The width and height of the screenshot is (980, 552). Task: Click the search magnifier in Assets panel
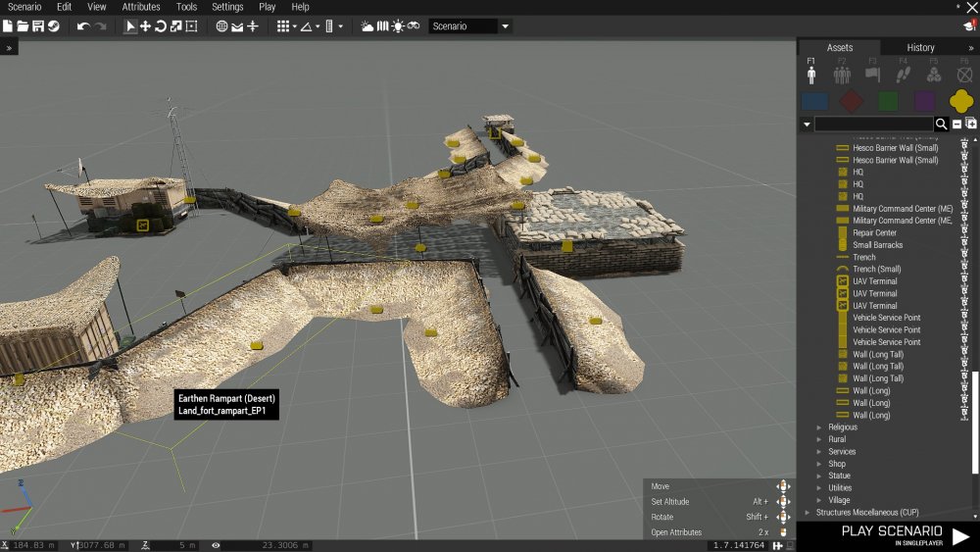click(x=942, y=124)
